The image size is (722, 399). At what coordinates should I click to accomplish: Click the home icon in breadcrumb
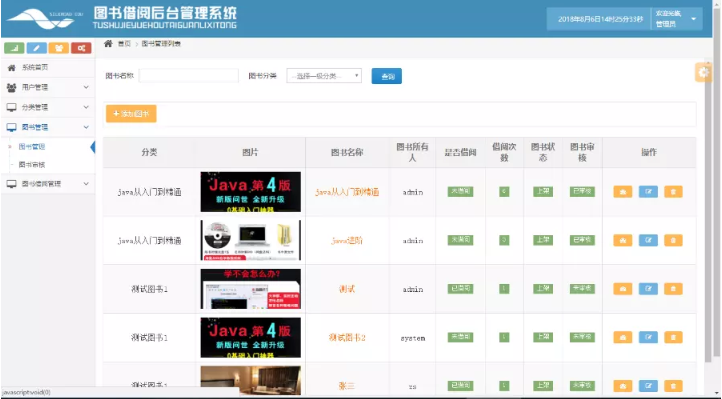(x=108, y=44)
